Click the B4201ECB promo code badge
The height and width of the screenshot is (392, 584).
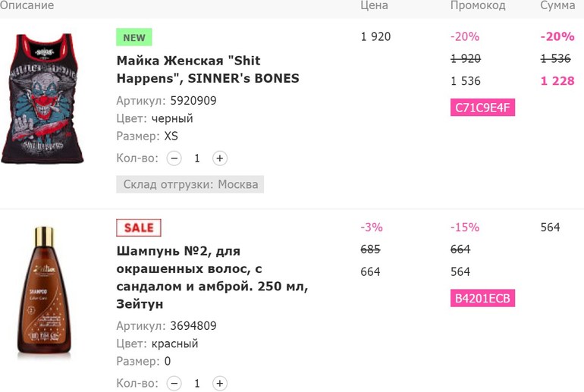coord(482,298)
